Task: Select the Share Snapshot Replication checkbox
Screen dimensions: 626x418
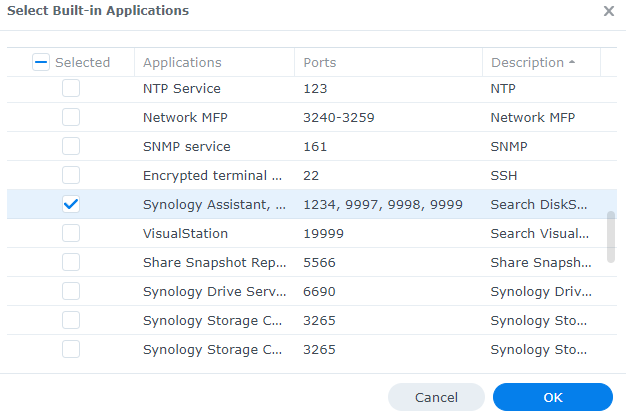Action: click(x=71, y=262)
